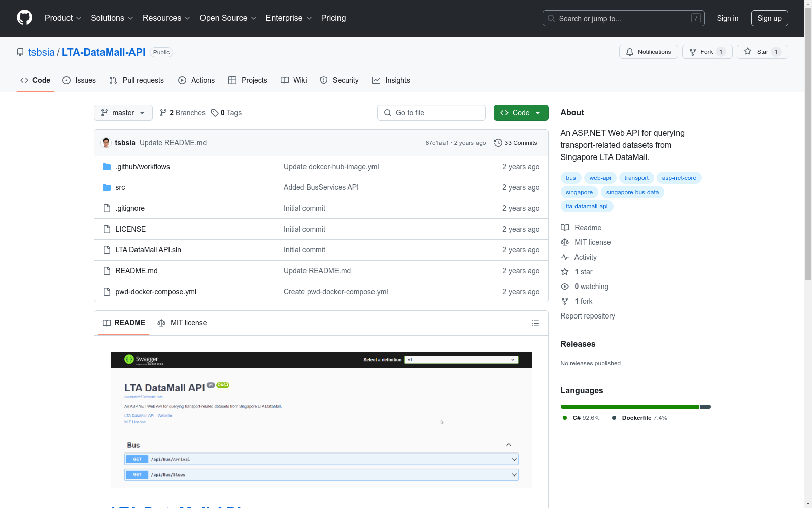The width and height of the screenshot is (812, 508).
Task: Click the dark Dockerfile language bar segment
Action: (x=705, y=407)
